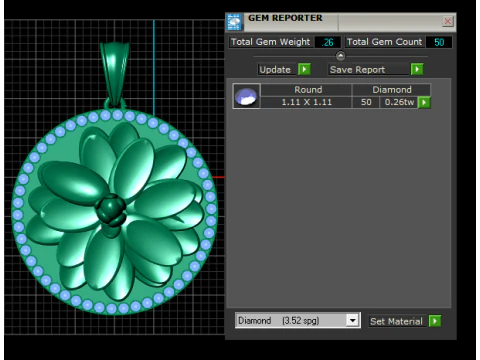
Task: Select the pendant bail at top of model
Action: 115,74
